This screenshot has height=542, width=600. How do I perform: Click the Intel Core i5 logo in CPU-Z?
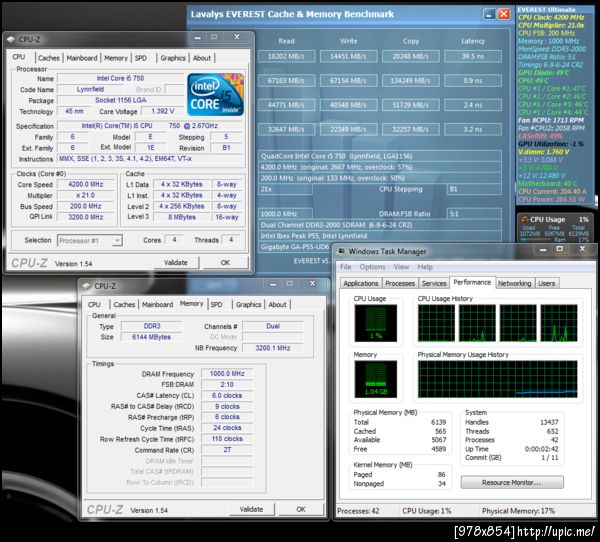(x=215, y=95)
